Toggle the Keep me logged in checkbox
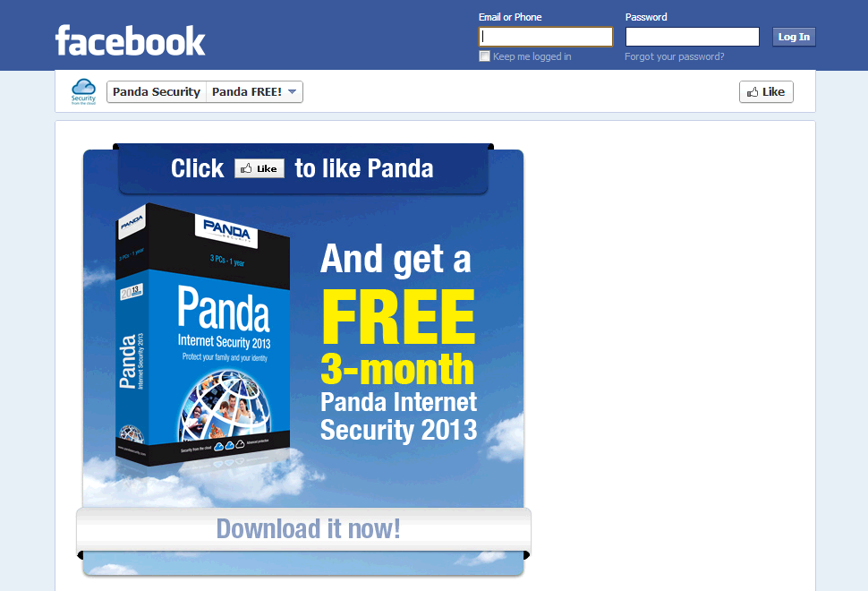 [x=484, y=56]
